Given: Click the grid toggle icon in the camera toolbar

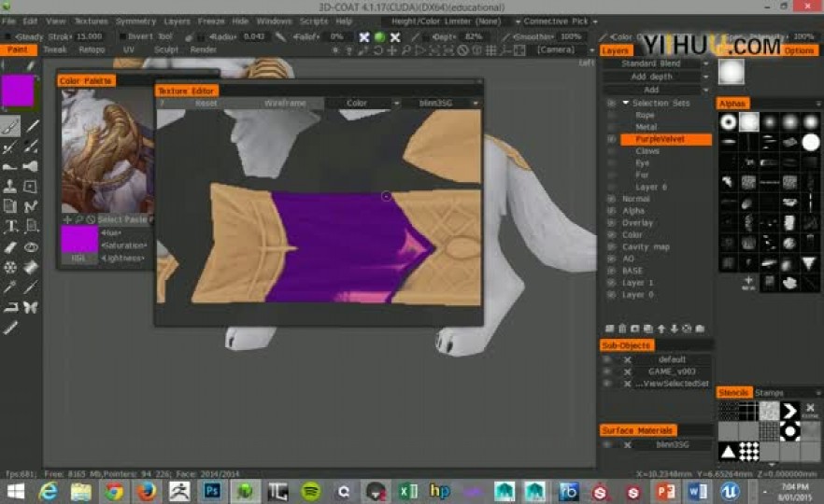Looking at the screenshot, I should click(490, 50).
